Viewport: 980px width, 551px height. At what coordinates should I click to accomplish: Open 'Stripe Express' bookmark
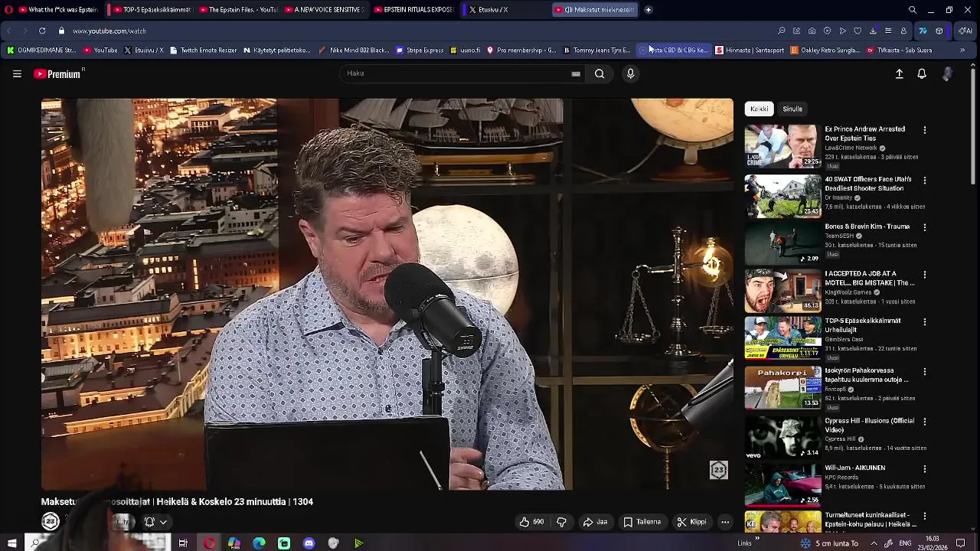(x=420, y=50)
